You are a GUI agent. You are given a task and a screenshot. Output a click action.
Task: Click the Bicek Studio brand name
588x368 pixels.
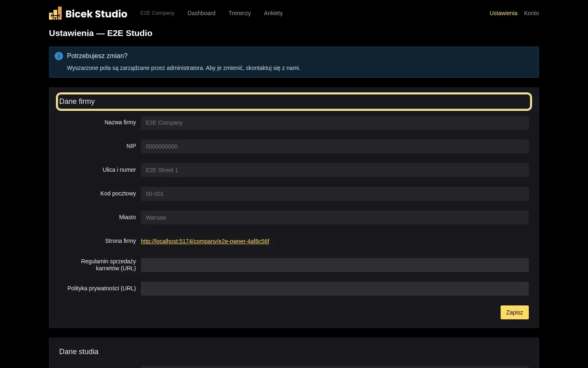[x=96, y=14]
